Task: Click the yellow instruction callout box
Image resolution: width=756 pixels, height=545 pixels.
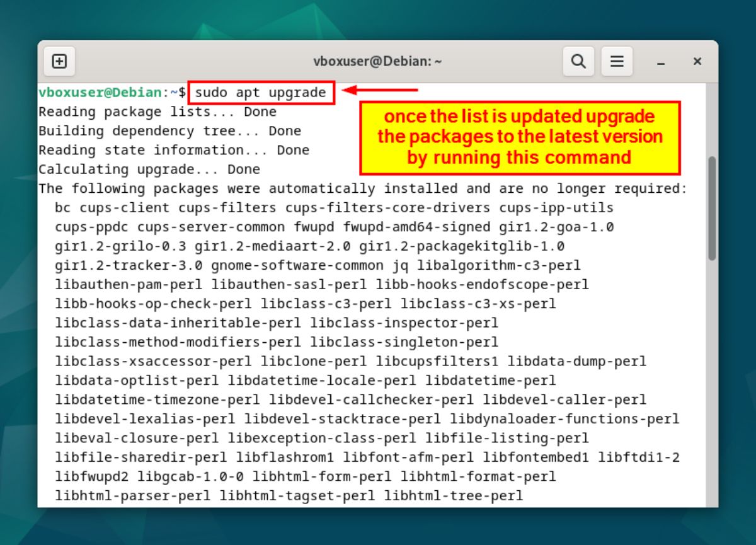Action: point(520,137)
